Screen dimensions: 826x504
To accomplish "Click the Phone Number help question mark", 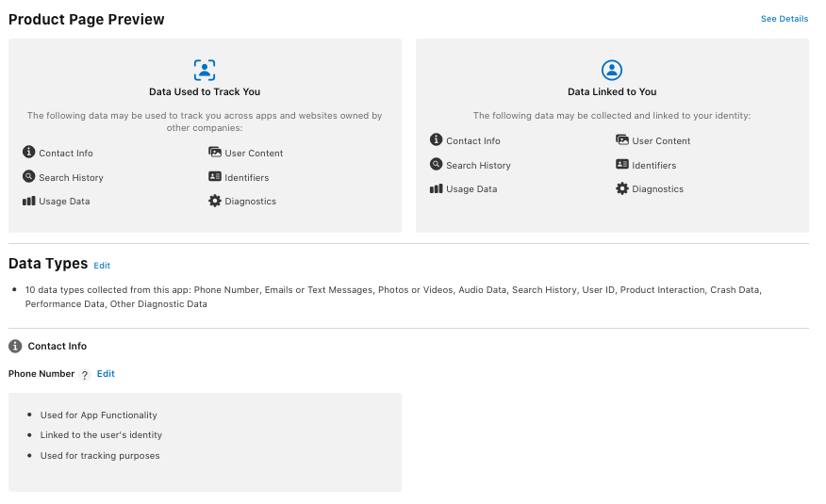I will [x=85, y=375].
